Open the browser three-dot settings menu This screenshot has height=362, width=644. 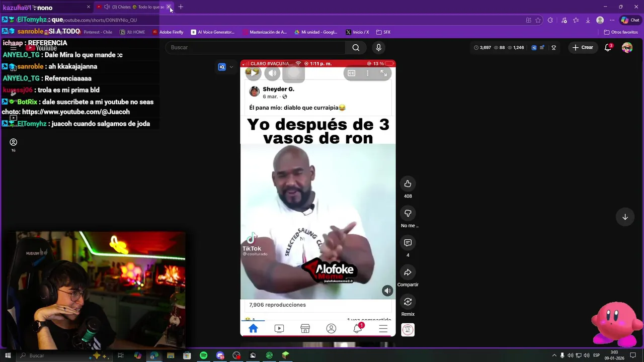(612, 20)
